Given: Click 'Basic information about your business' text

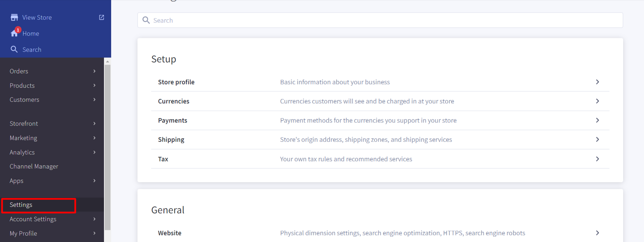Looking at the screenshot, I should [x=335, y=82].
